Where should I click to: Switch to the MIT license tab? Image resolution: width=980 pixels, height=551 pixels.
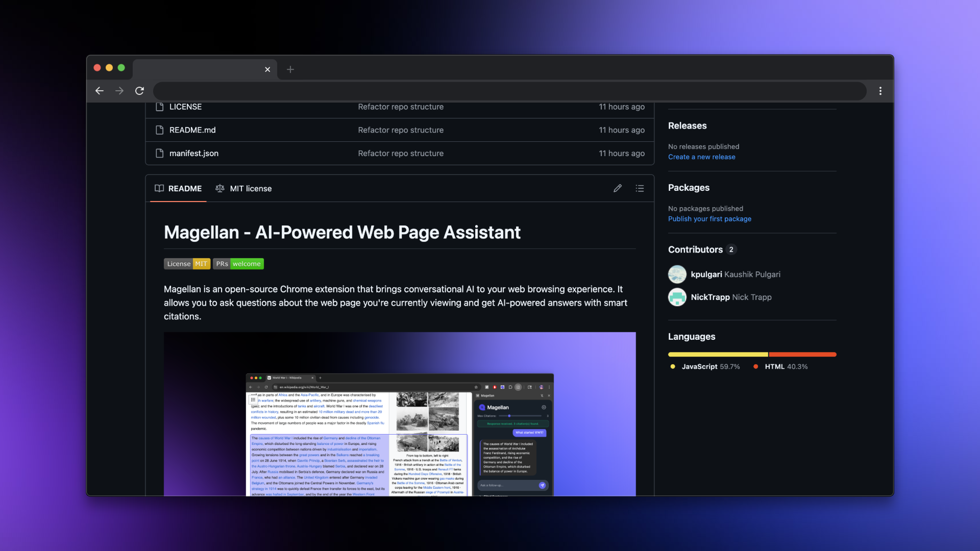(x=243, y=188)
